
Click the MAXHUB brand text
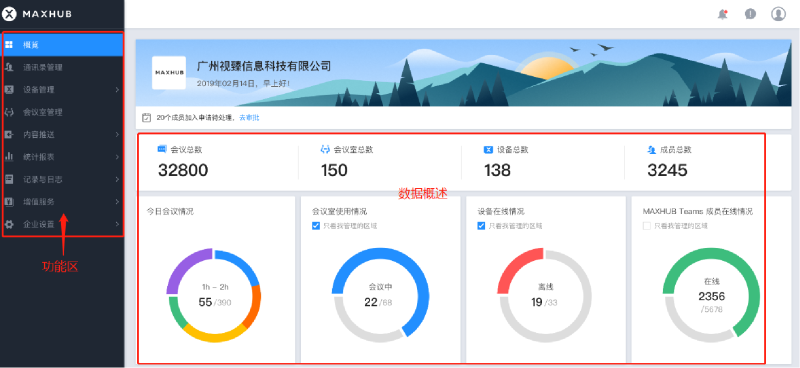pyautogui.click(x=47, y=14)
